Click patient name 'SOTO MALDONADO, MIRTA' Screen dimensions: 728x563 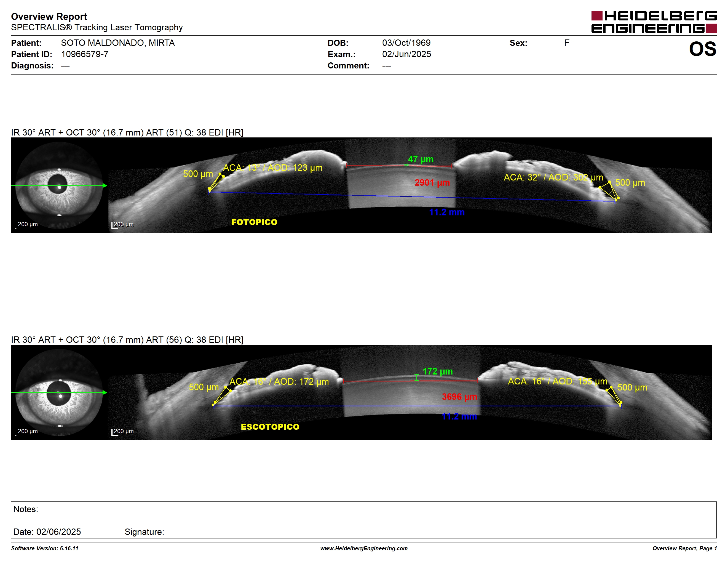(x=118, y=43)
